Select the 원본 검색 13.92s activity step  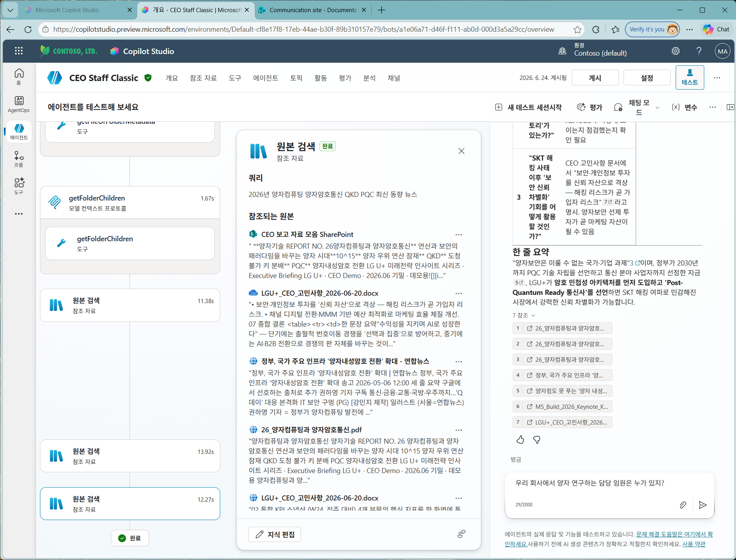click(x=130, y=456)
